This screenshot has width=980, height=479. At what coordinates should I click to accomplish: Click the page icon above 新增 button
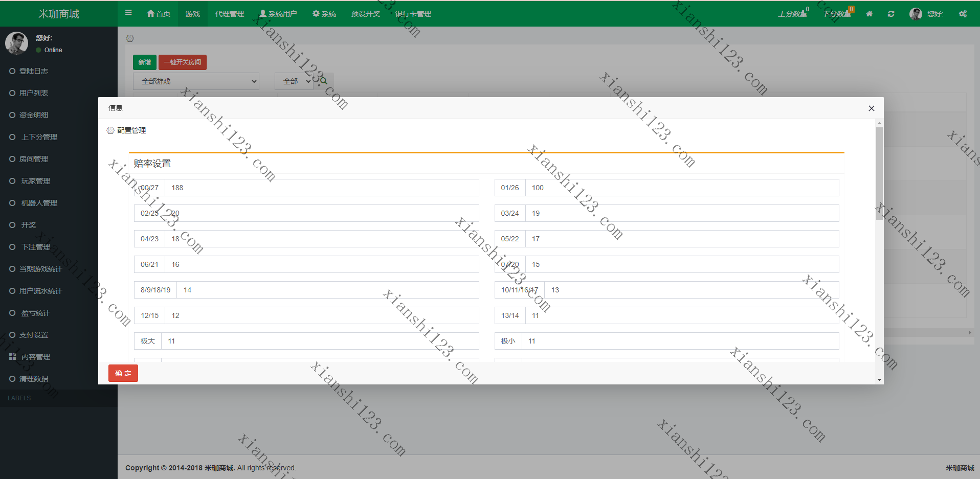(x=130, y=38)
